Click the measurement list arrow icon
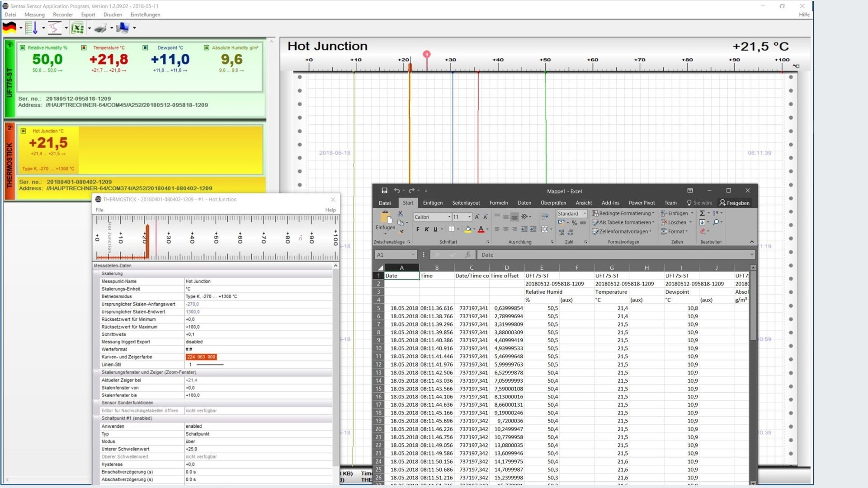Screen dimensions: 868x488 pyautogui.click(x=32, y=28)
